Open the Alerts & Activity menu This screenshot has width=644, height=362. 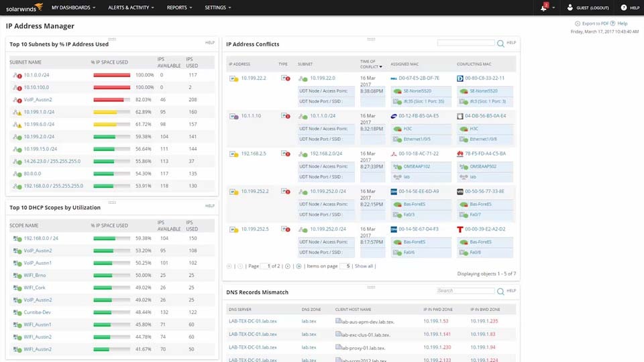click(131, 7)
